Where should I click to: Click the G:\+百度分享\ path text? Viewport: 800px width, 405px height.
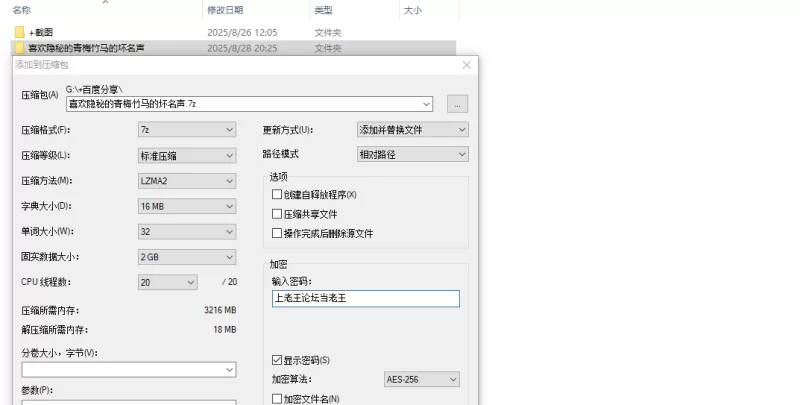pyautogui.click(x=94, y=90)
